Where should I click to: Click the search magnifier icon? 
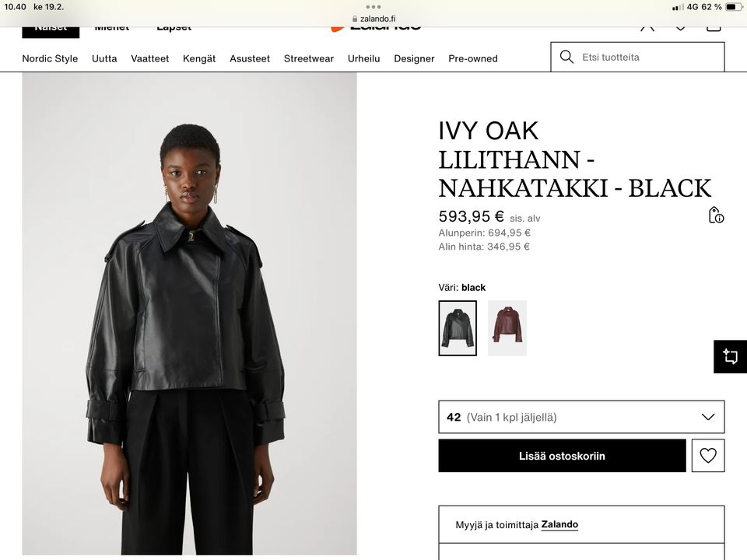(x=566, y=57)
